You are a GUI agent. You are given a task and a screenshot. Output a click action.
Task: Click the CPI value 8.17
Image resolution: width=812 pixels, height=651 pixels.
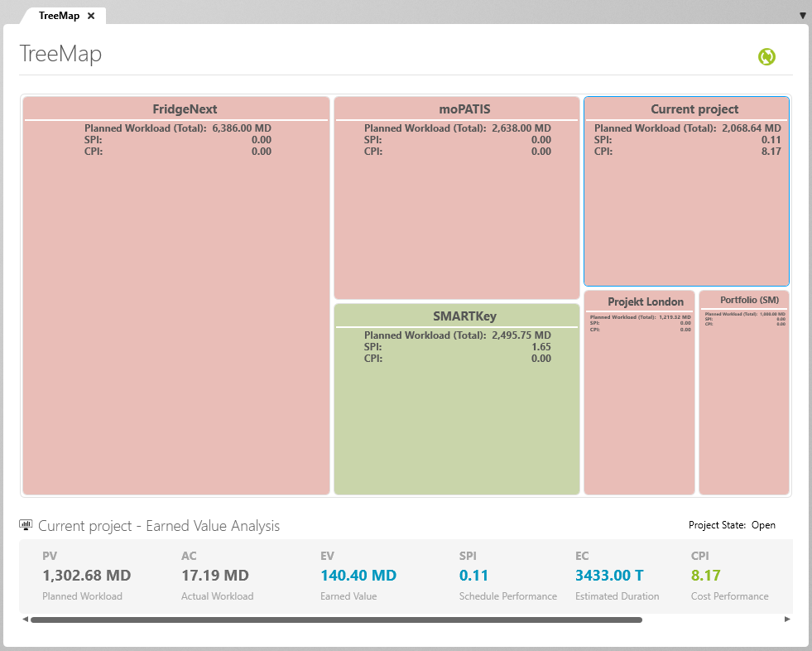click(705, 576)
